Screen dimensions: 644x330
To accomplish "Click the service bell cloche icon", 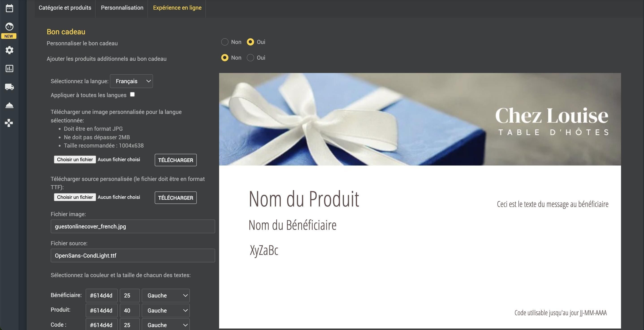I will tap(9, 105).
